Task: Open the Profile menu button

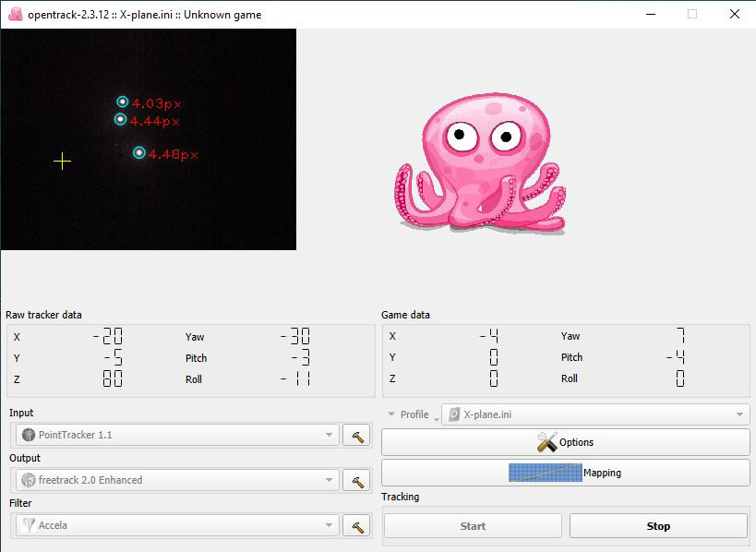Action: coord(411,414)
